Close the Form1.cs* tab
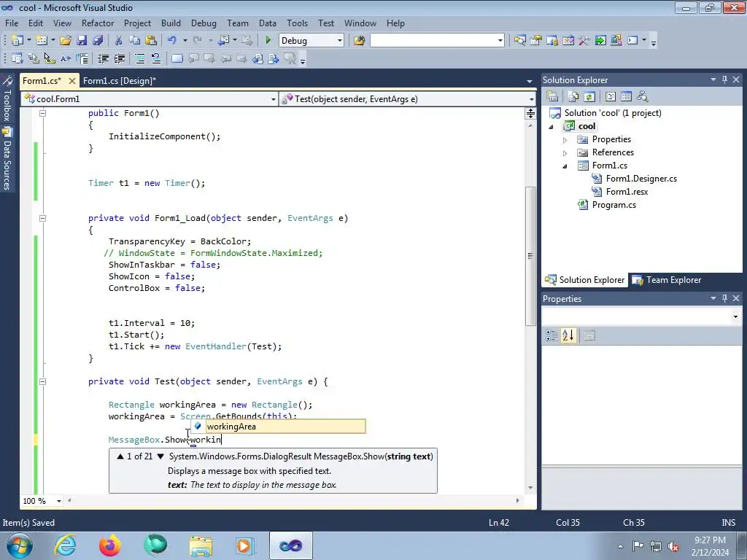This screenshot has width=747, height=560. click(72, 80)
